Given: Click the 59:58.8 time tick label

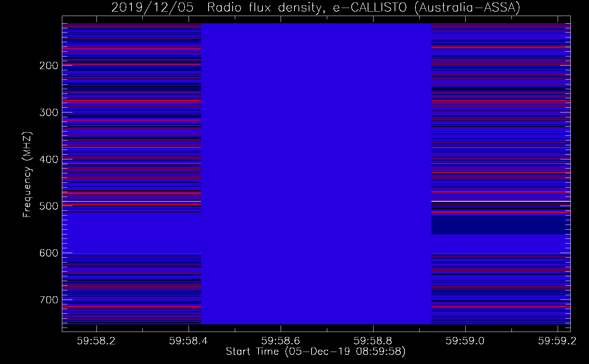Looking at the screenshot, I should coord(373,341).
